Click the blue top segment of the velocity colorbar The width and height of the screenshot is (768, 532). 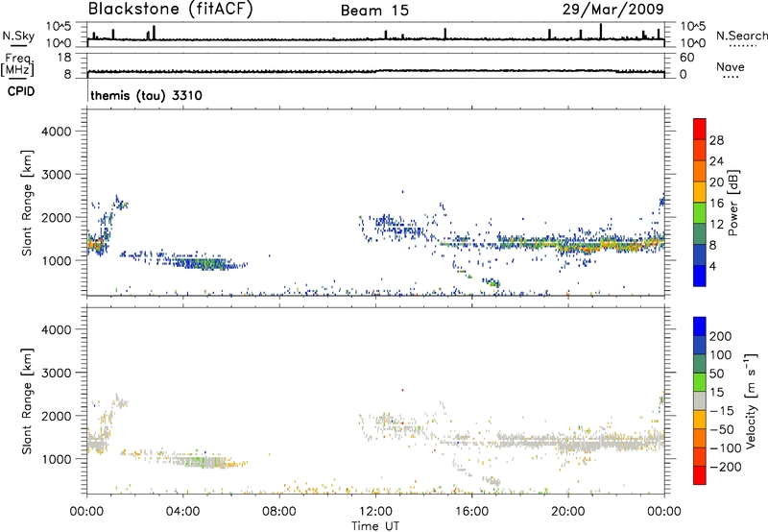pyautogui.click(x=700, y=326)
